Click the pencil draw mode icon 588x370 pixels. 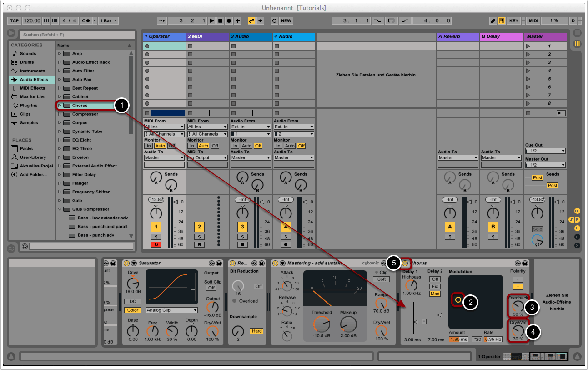[x=493, y=21]
